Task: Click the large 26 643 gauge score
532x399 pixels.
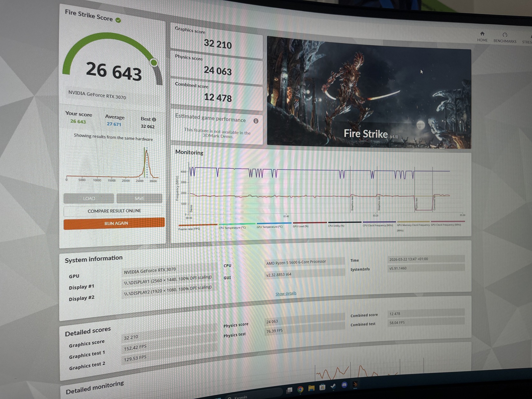Action: coord(114,71)
